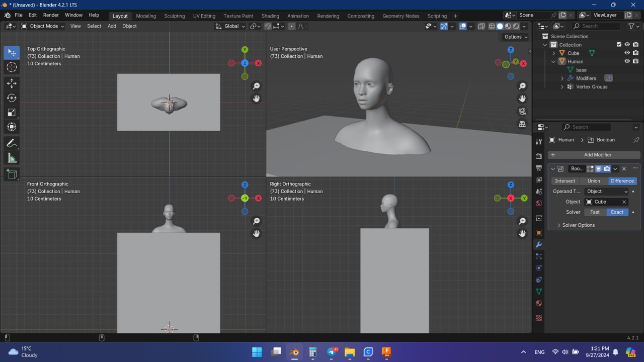Click Add Modifier button
This screenshot has width=644, height=362.
tap(594, 155)
